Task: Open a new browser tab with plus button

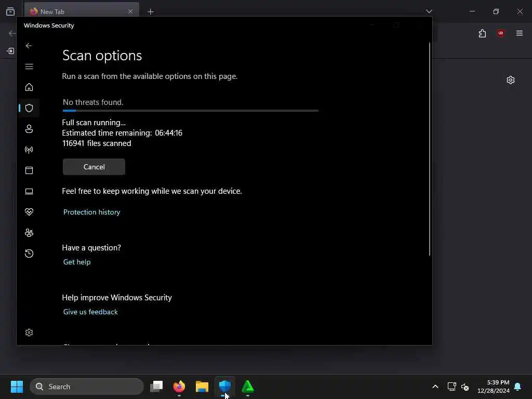Action: [151, 12]
